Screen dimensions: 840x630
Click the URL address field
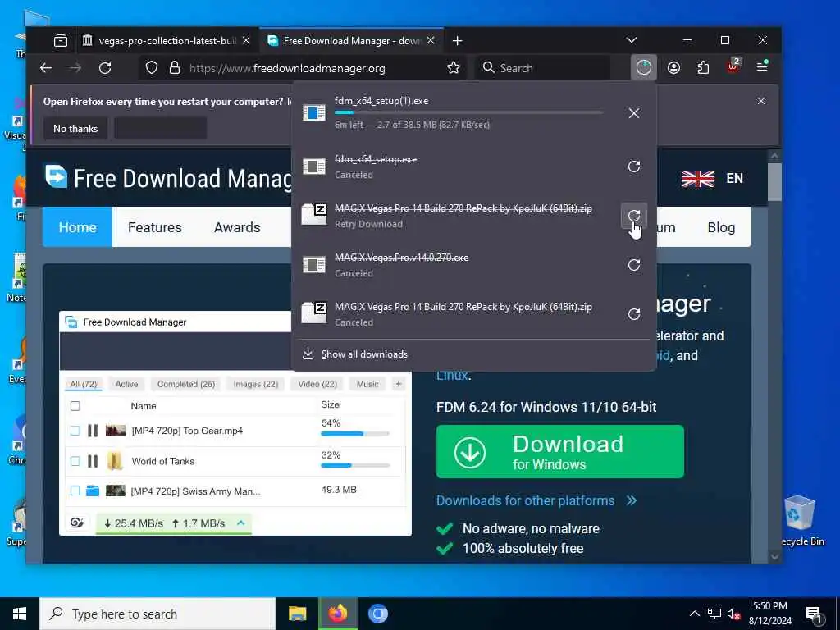click(303, 68)
